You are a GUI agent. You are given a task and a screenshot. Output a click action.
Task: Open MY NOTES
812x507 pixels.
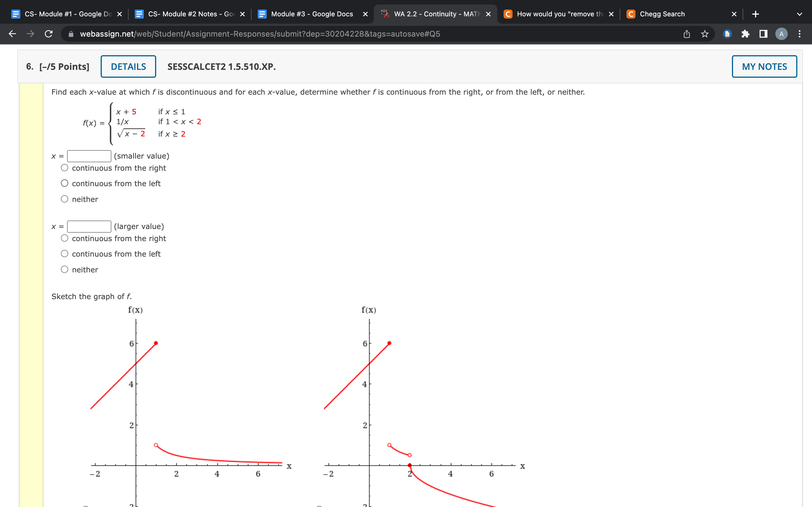tap(764, 66)
